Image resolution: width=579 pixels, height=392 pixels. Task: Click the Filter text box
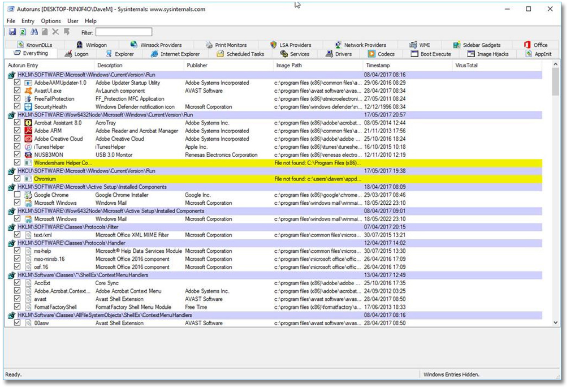click(x=124, y=32)
